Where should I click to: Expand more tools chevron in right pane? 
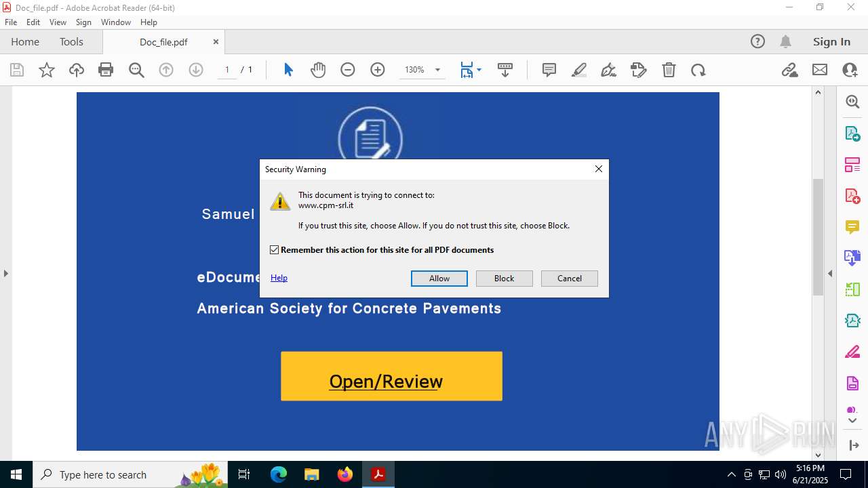coord(852,421)
